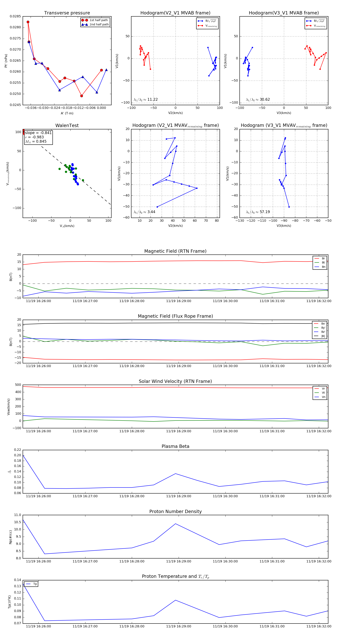Click the Hodogram (V2_V1 MVAV remaining frame) title
351x644 pixels.
click(x=175, y=125)
